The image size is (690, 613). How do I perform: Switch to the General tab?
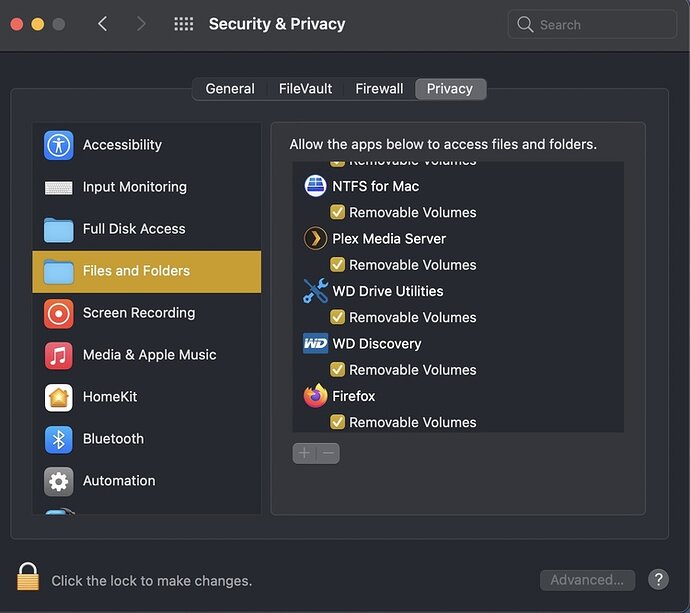[x=230, y=89]
